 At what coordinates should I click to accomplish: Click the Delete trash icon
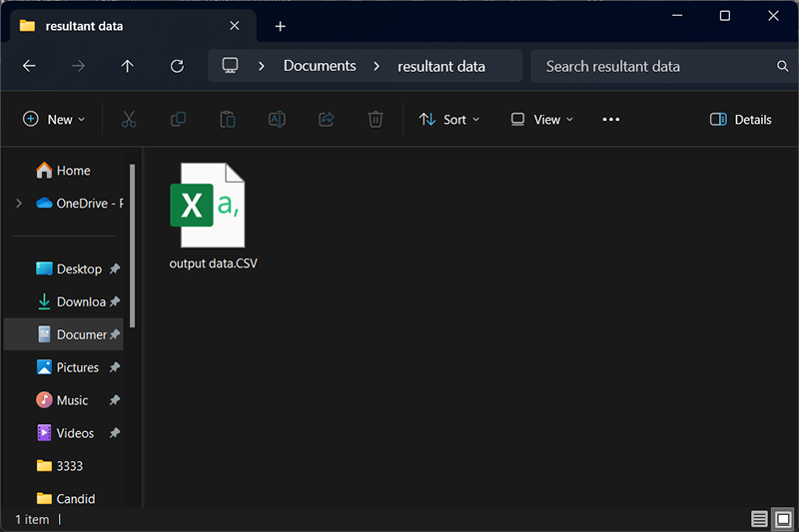coord(376,120)
